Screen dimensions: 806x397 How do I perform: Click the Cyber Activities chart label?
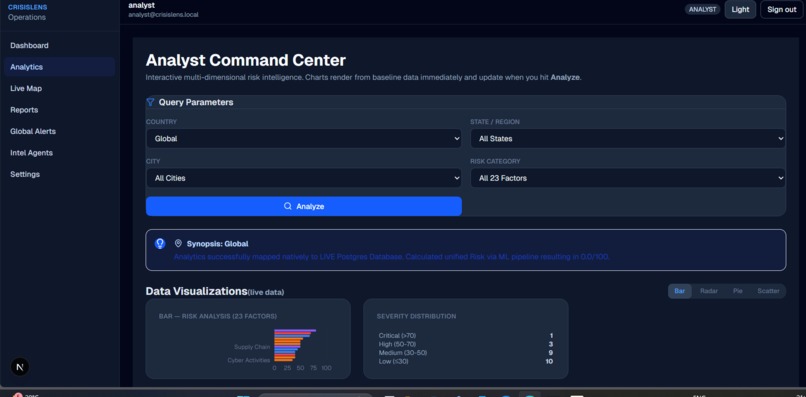pyautogui.click(x=249, y=360)
